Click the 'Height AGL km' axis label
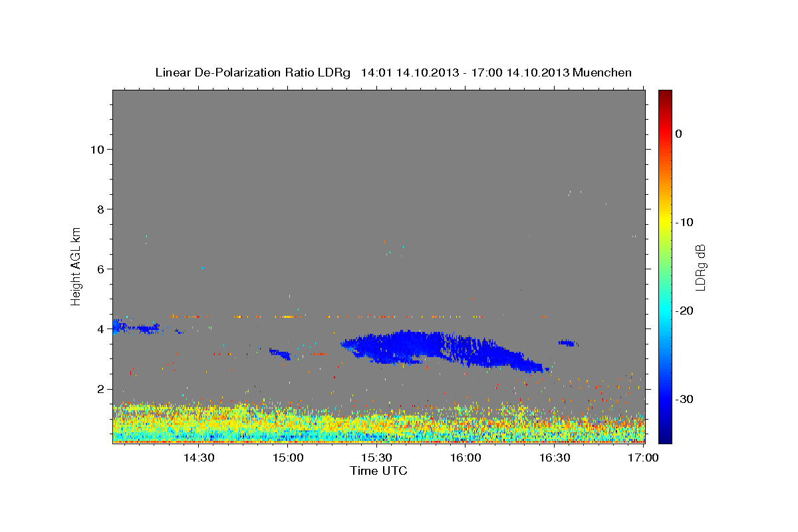Viewport: 798px width, 532px height. coord(76,266)
